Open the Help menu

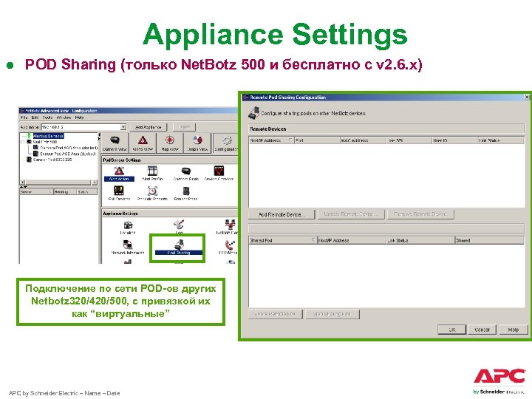(x=79, y=117)
